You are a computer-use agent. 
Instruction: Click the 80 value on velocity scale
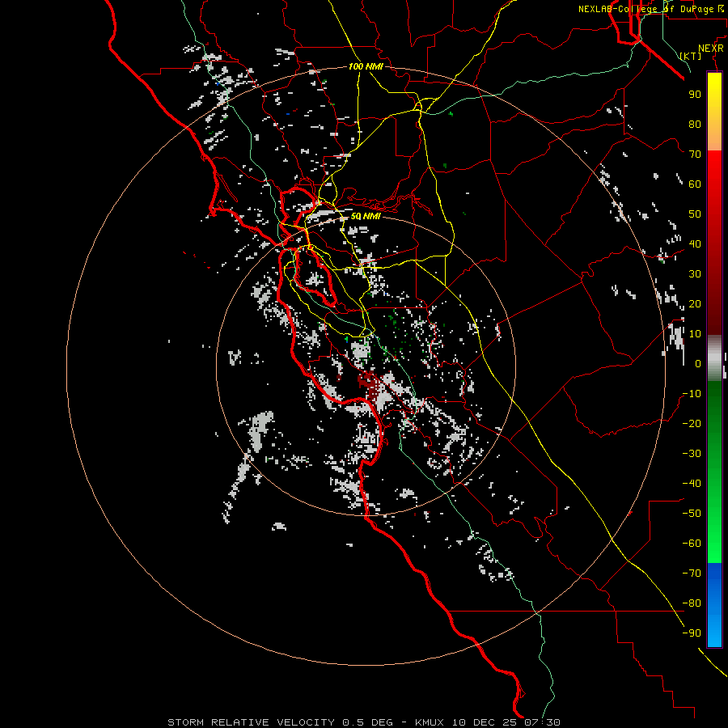click(695, 124)
